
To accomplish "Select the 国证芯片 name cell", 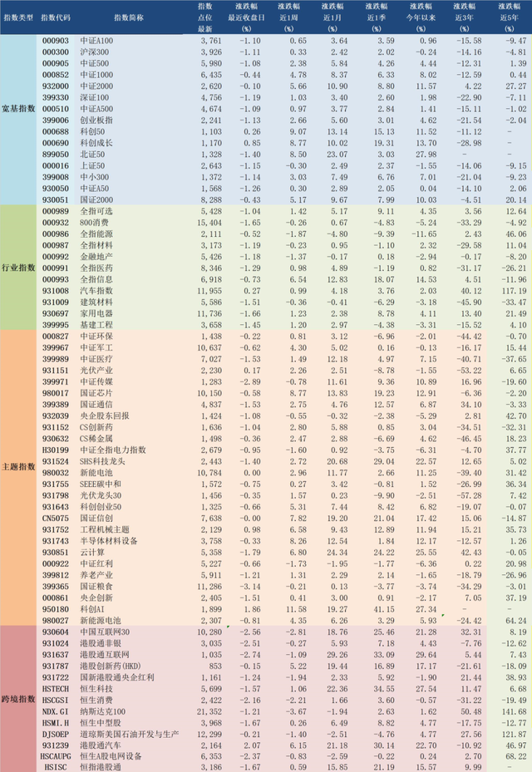I will (x=96, y=393).
